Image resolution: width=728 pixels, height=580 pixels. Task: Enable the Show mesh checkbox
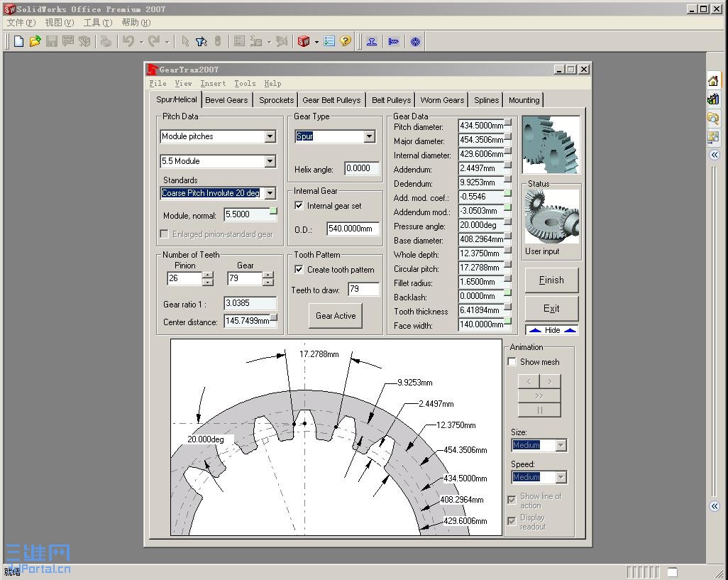click(512, 362)
